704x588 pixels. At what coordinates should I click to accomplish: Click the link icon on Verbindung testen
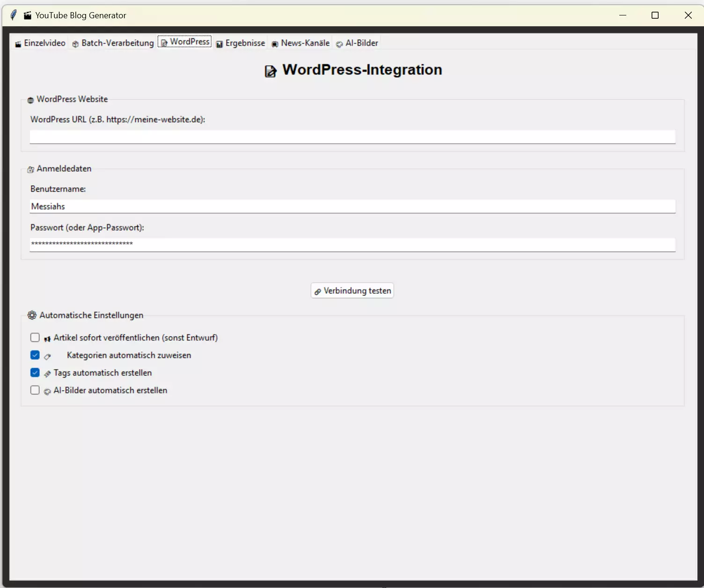tap(317, 291)
